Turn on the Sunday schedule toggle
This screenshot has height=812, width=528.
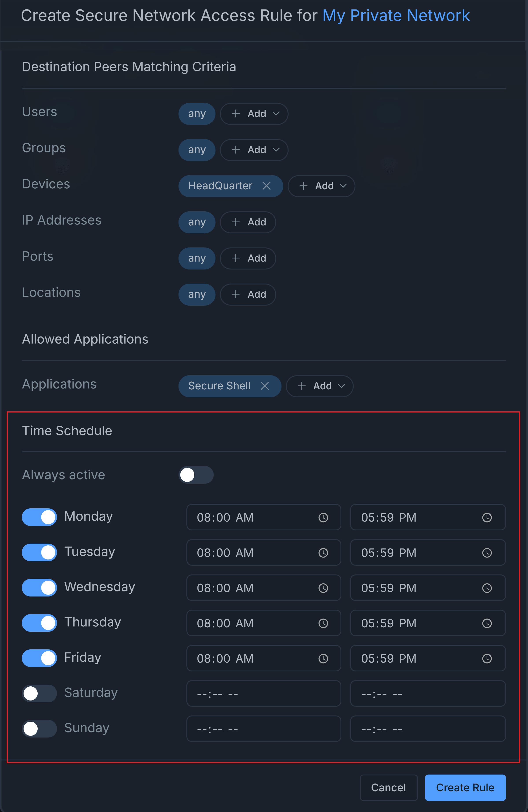[39, 729]
